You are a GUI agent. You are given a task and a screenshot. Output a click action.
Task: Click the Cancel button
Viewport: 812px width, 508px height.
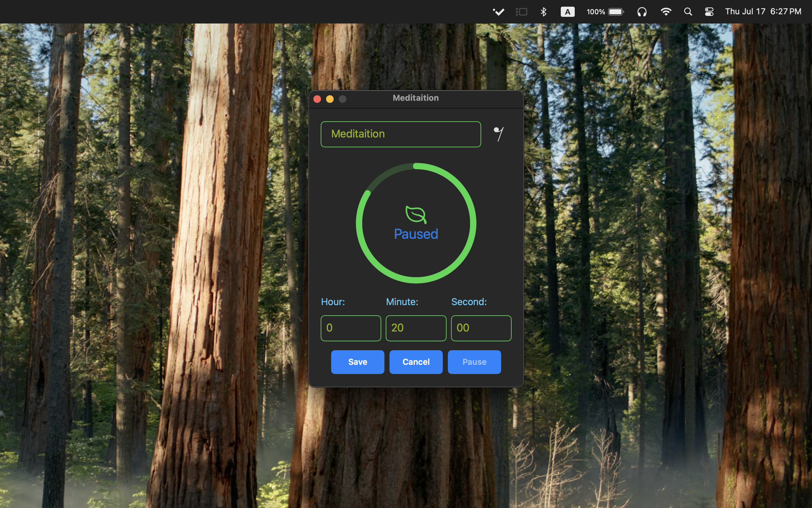(416, 362)
